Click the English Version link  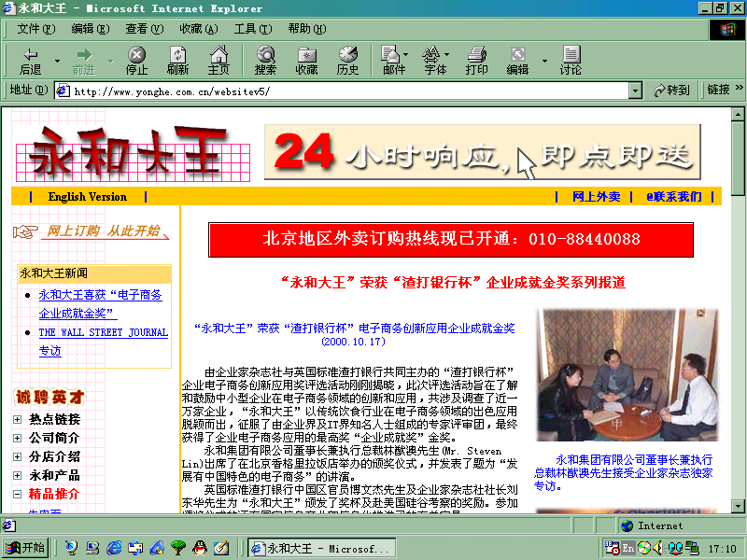click(x=88, y=197)
